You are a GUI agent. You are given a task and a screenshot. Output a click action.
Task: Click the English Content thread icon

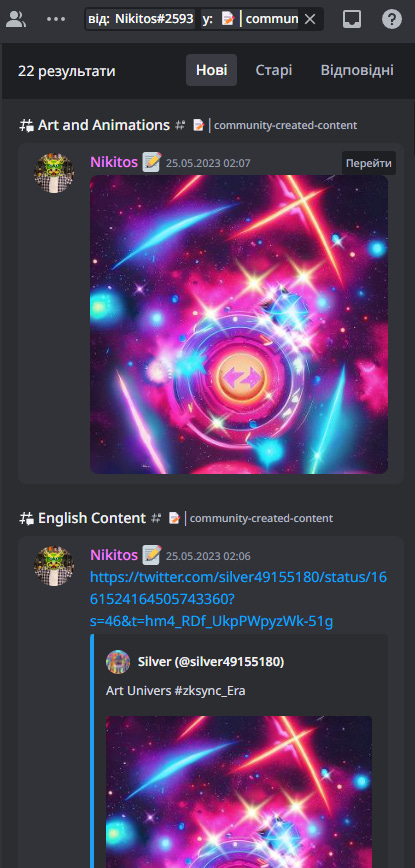pyautogui.click(x=27, y=518)
